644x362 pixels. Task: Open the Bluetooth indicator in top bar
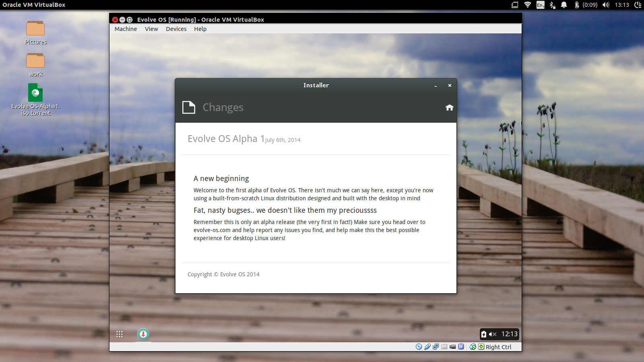point(552,5)
